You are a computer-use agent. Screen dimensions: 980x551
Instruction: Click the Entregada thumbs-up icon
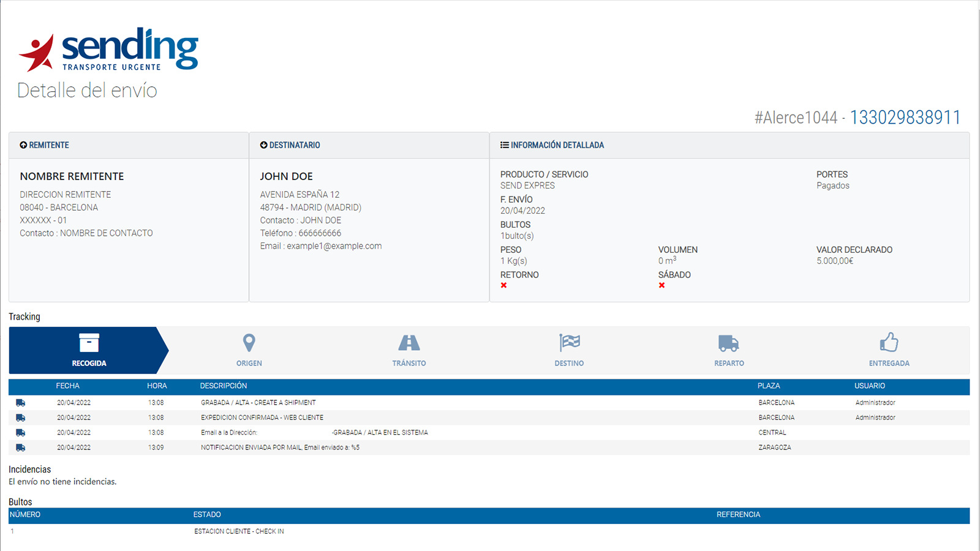click(889, 342)
